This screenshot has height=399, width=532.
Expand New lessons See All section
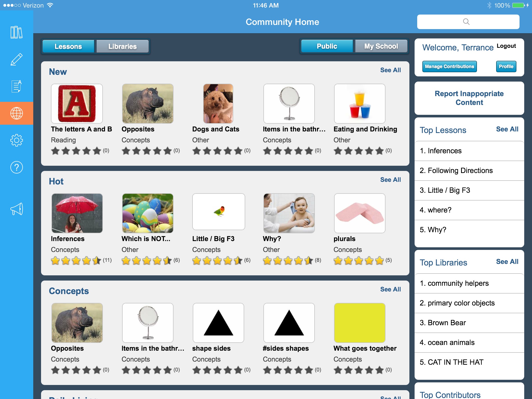(390, 70)
